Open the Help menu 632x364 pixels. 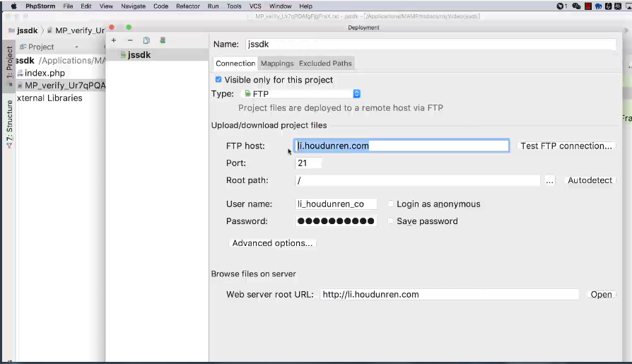click(x=305, y=6)
